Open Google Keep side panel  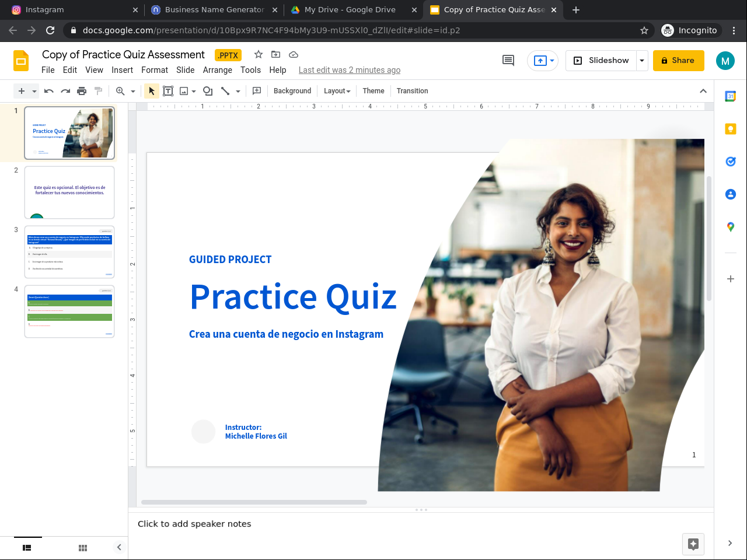click(731, 129)
